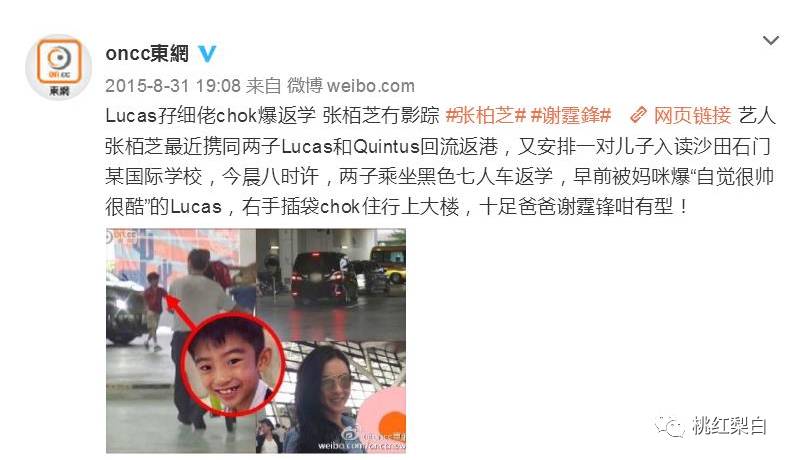The image size is (793, 460).
Task: Click the WeChat icon beside 桃红梨白
Action: pyautogui.click(x=670, y=426)
